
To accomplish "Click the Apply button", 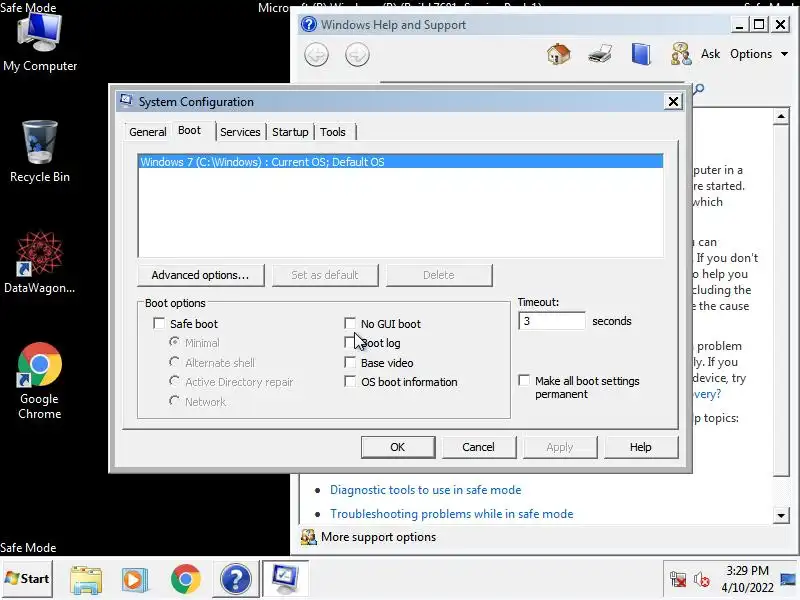I will [560, 447].
